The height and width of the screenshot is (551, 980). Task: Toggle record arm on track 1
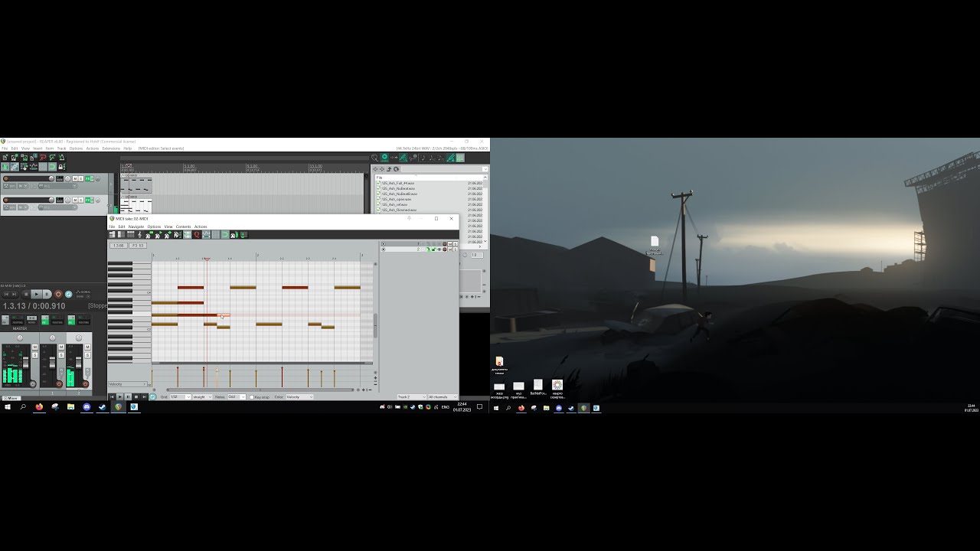pos(6,178)
